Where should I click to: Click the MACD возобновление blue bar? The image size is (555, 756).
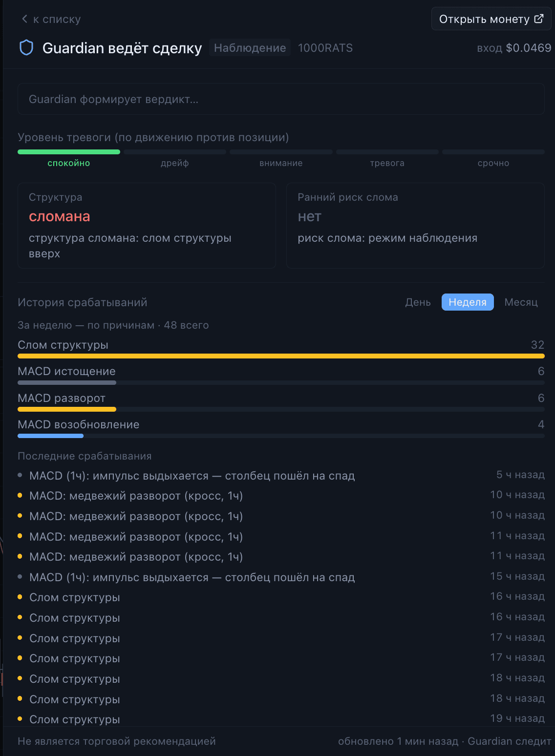[51, 436]
